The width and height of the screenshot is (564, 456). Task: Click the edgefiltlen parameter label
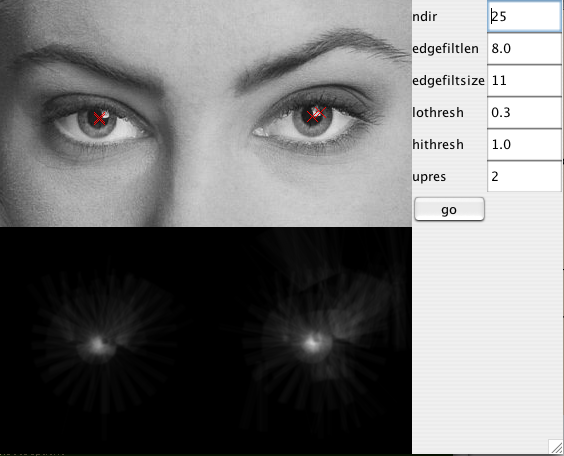(446, 49)
